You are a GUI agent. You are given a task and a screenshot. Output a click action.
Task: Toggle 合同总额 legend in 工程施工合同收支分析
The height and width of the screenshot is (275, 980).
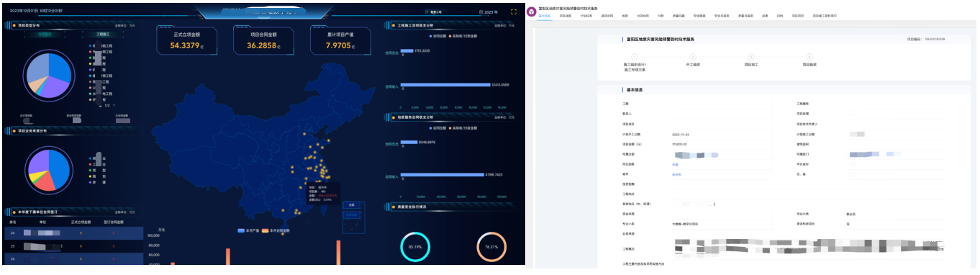(x=437, y=35)
